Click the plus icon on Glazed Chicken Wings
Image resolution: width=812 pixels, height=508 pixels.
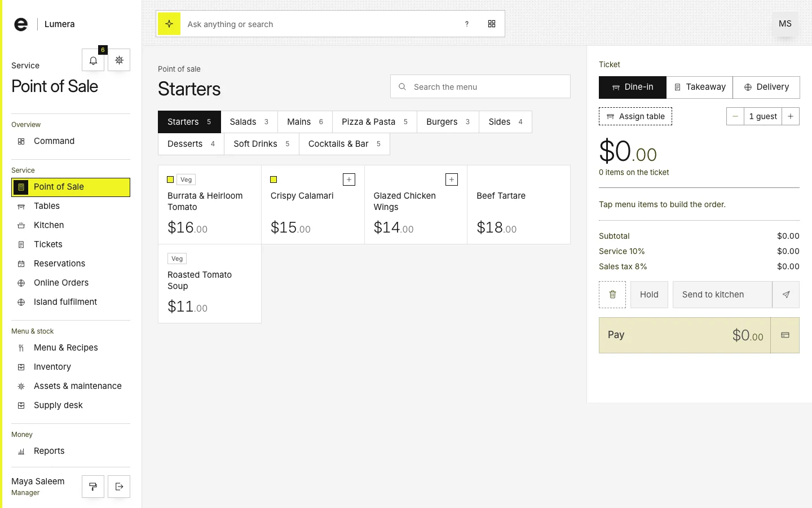(x=452, y=179)
